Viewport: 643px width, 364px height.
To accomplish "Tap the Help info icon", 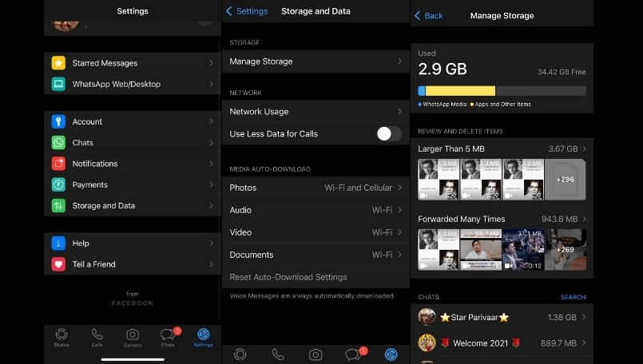I will coord(58,243).
